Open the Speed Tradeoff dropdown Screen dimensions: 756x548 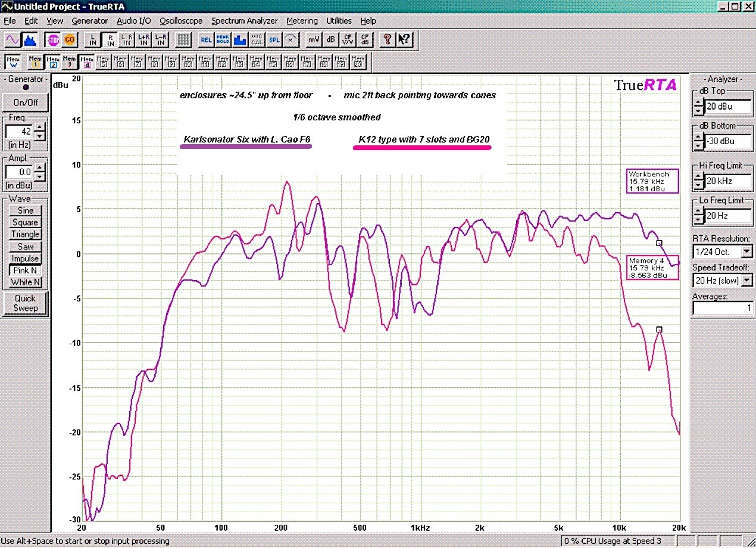pos(746,281)
